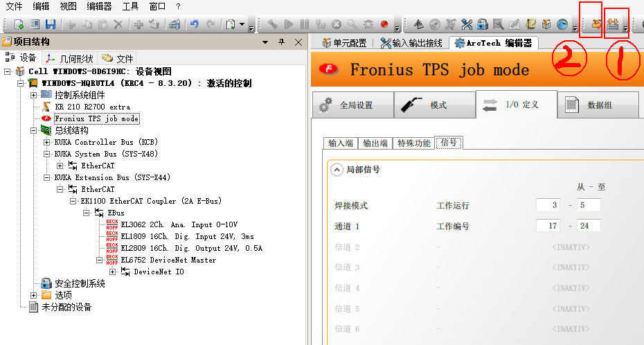
Task: Click the blue round gauge toolbar icon
Action: coord(562,25)
